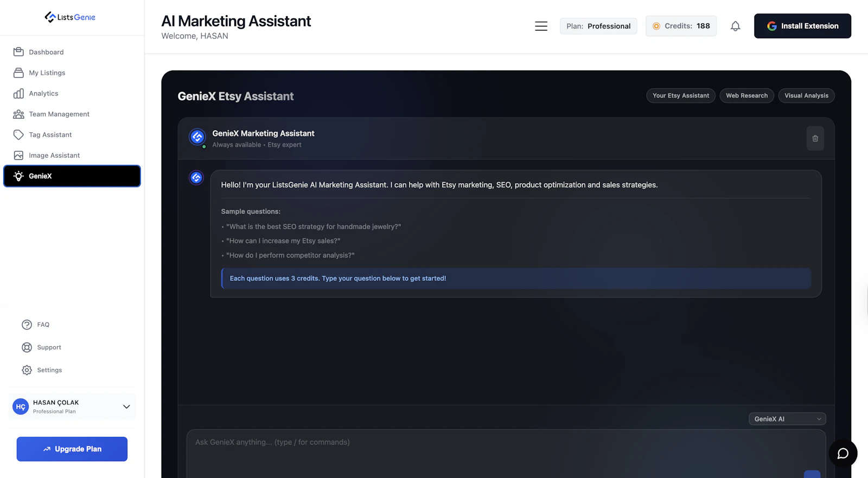Screen dimensions: 868x478
Task: Click the Welcome, HASAN text
Action: [x=195, y=36]
